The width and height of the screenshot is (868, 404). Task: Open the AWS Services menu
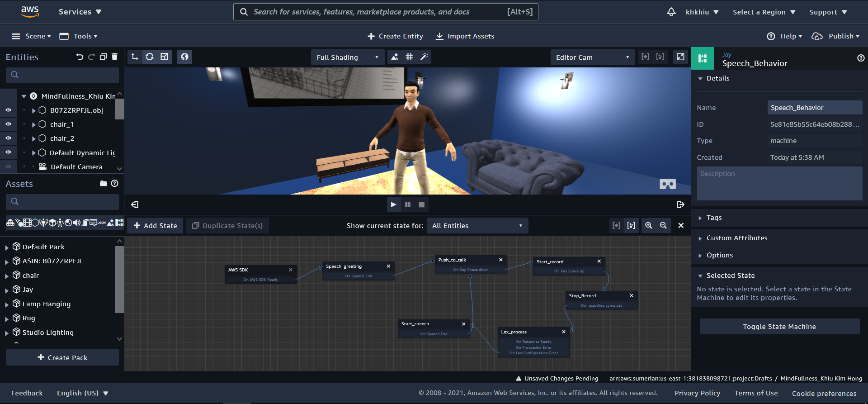tap(80, 12)
